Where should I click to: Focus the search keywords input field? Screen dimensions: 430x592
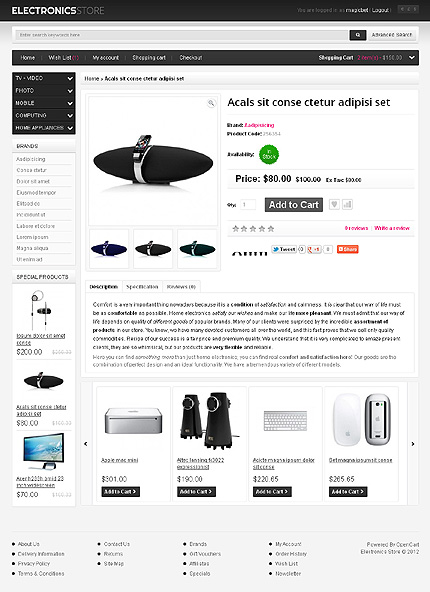(x=182, y=35)
